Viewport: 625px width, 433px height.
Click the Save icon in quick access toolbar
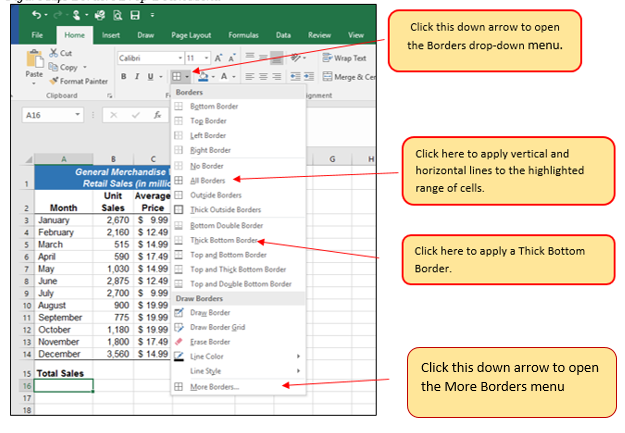135,15
